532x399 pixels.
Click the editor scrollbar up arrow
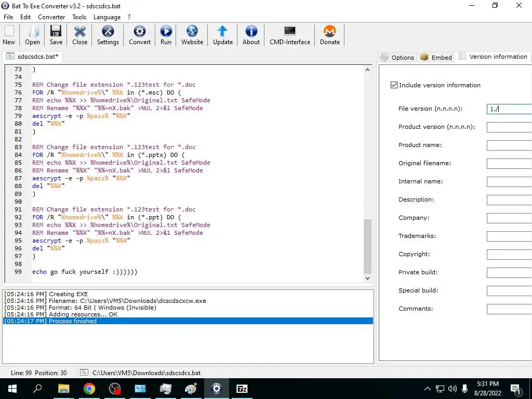pos(367,70)
